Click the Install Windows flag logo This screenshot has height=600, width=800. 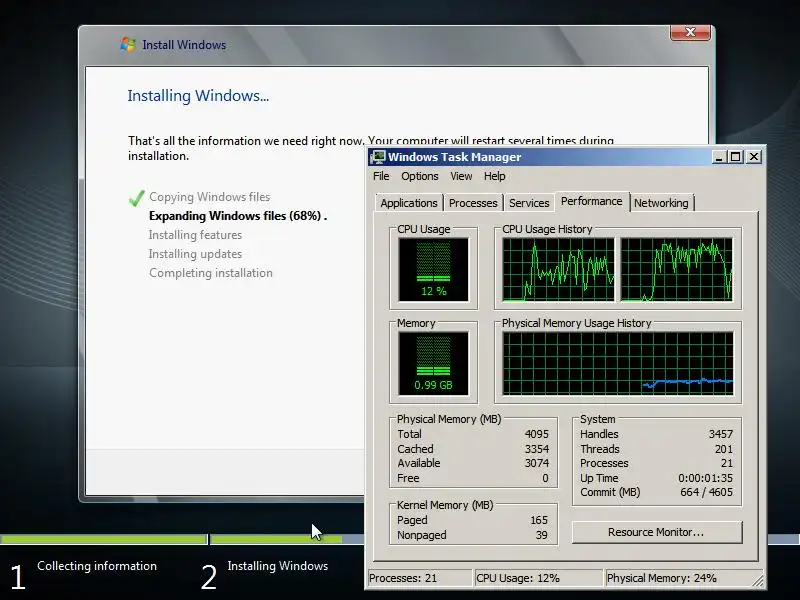(128, 44)
